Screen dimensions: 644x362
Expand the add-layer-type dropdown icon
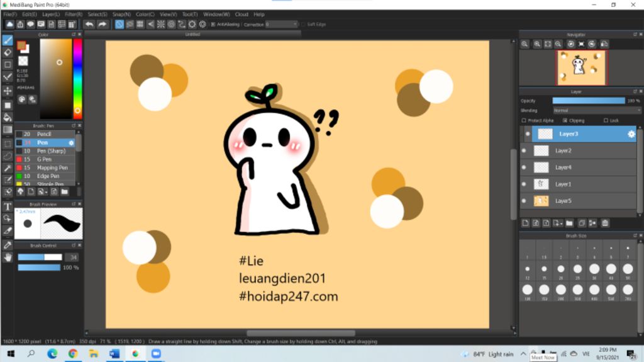[557, 223]
